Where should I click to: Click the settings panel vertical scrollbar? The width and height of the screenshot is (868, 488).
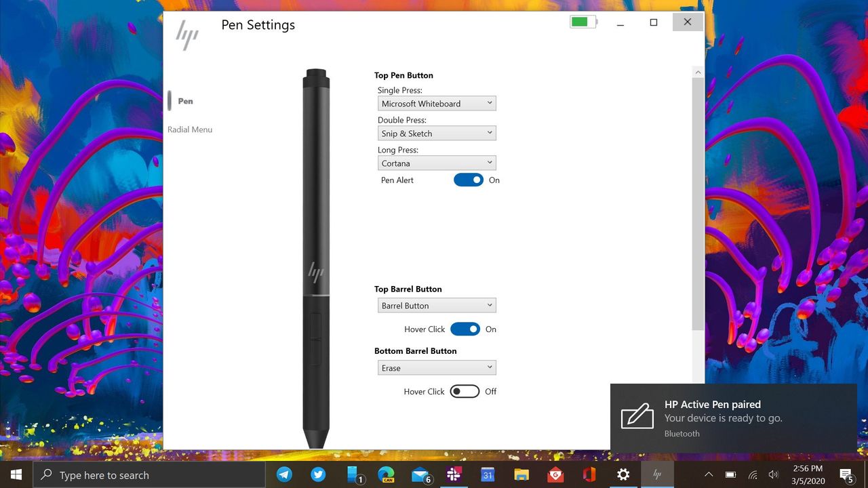coord(698,204)
